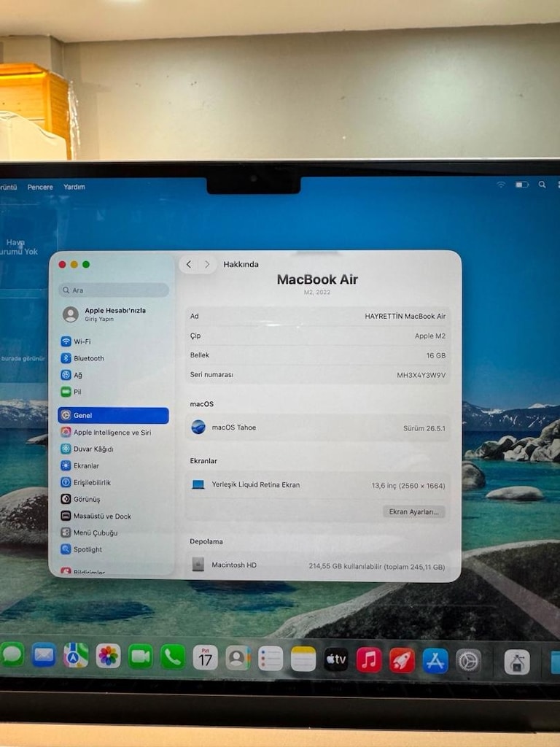Open Calendar from the Dock
This screenshot has width=560, height=747.
(x=205, y=657)
